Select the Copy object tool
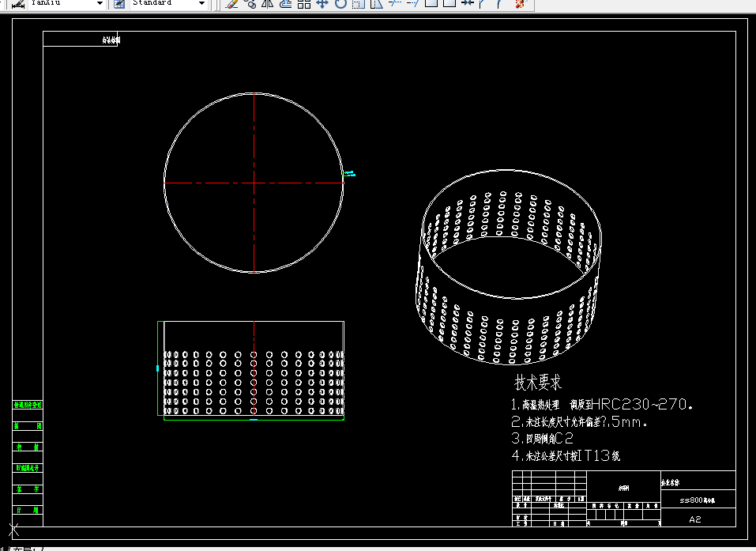Viewport: 756px width, 551px height. pyautogui.click(x=250, y=3)
